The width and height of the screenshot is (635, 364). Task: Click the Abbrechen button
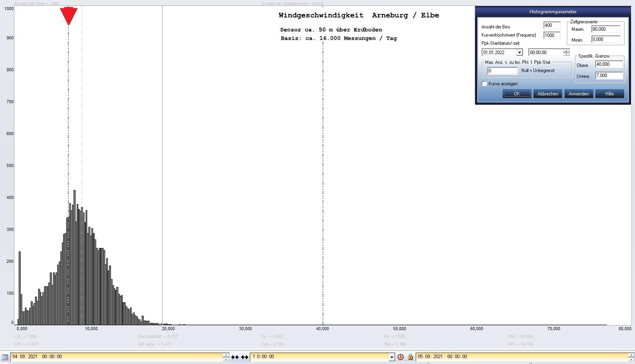(547, 94)
